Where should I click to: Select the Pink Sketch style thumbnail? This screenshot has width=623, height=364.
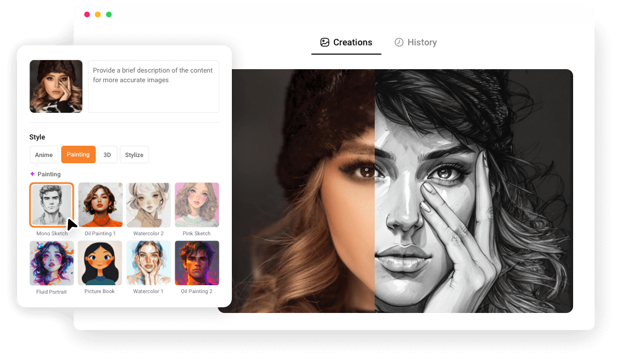tap(197, 205)
